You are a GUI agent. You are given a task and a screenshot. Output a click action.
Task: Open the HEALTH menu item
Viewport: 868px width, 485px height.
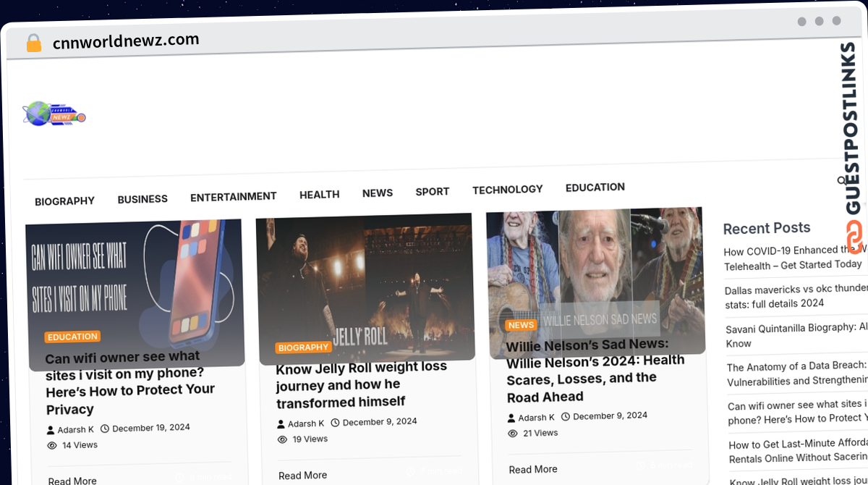tap(319, 195)
